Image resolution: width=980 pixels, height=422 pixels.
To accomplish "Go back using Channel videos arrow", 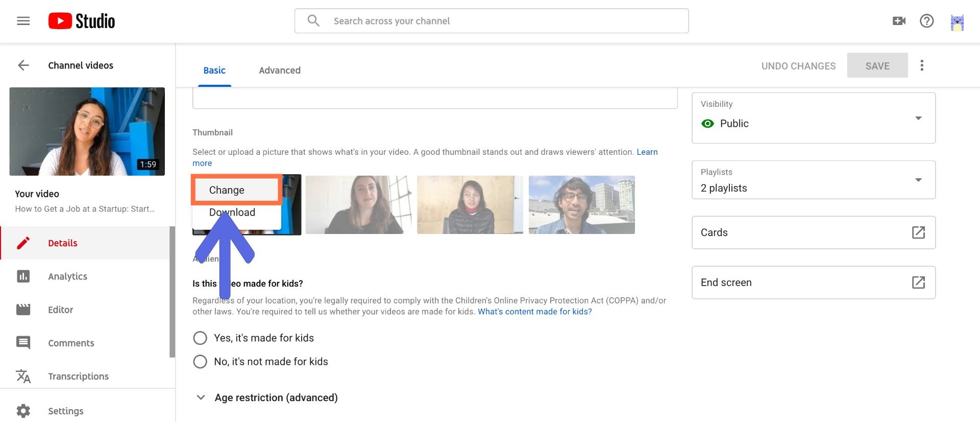I will 23,65.
